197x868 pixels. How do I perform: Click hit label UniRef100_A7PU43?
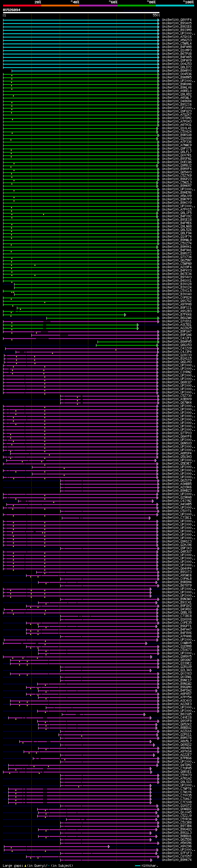pyautogui.click(x=177, y=122)
